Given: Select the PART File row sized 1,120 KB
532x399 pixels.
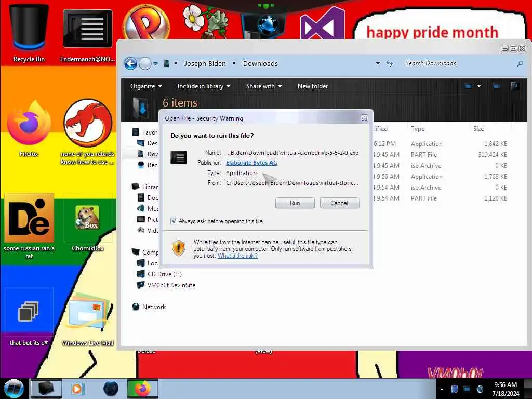Looking at the screenshot, I should point(441,198).
